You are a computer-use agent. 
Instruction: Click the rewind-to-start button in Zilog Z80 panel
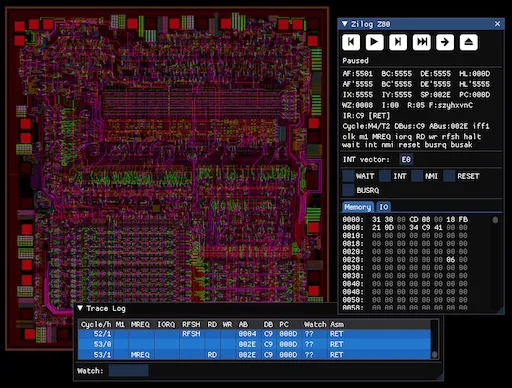pos(351,42)
